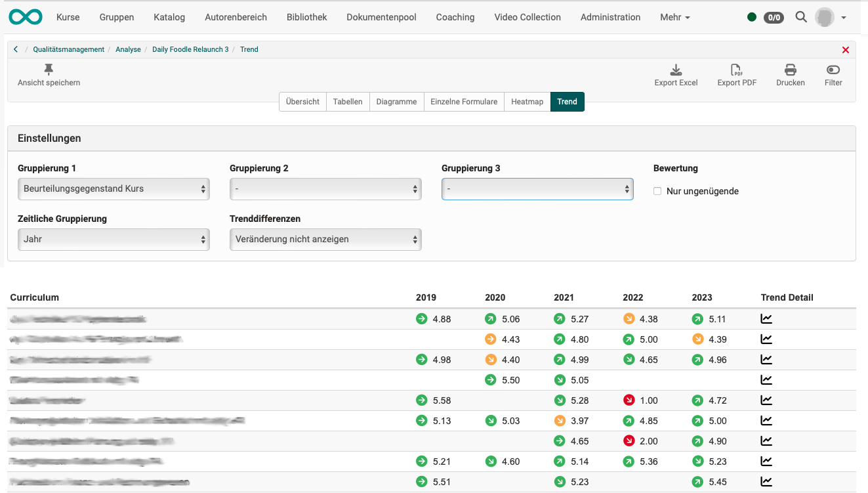Viewport: 868px width, 493px height.
Task: Open the Administration menu
Action: 610,17
